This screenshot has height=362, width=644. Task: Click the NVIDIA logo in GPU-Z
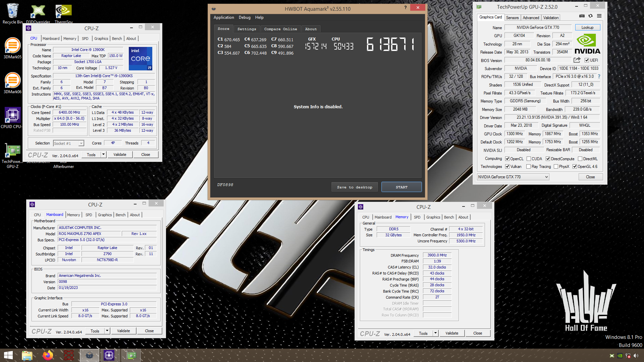(587, 44)
